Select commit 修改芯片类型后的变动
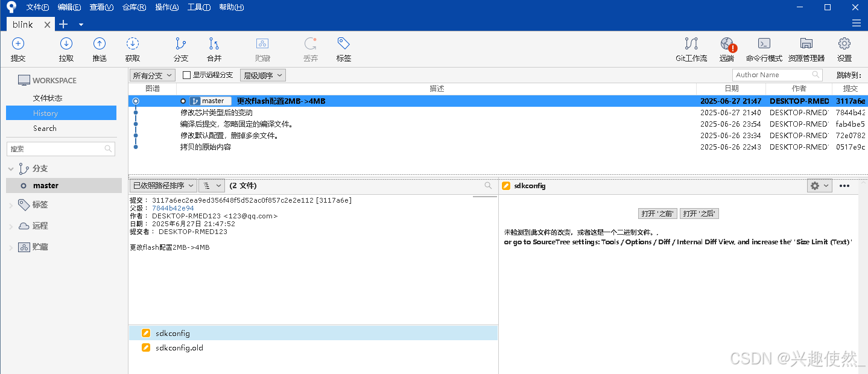 pos(498,112)
